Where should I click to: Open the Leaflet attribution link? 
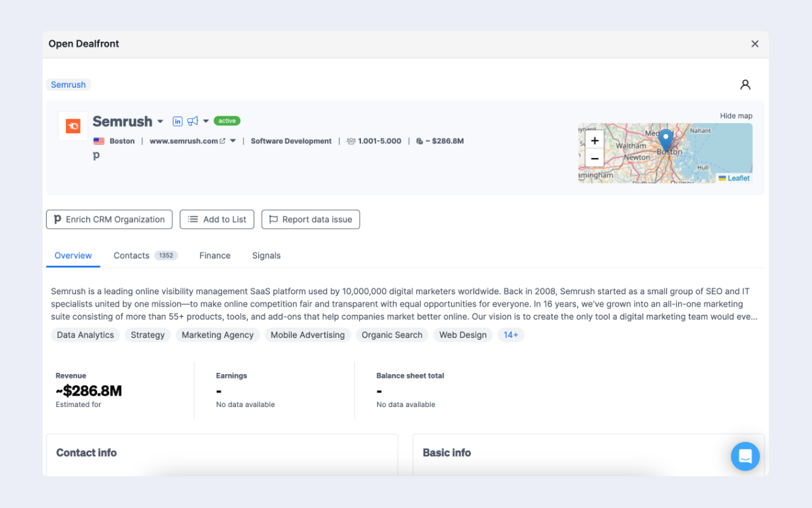pyautogui.click(x=734, y=178)
